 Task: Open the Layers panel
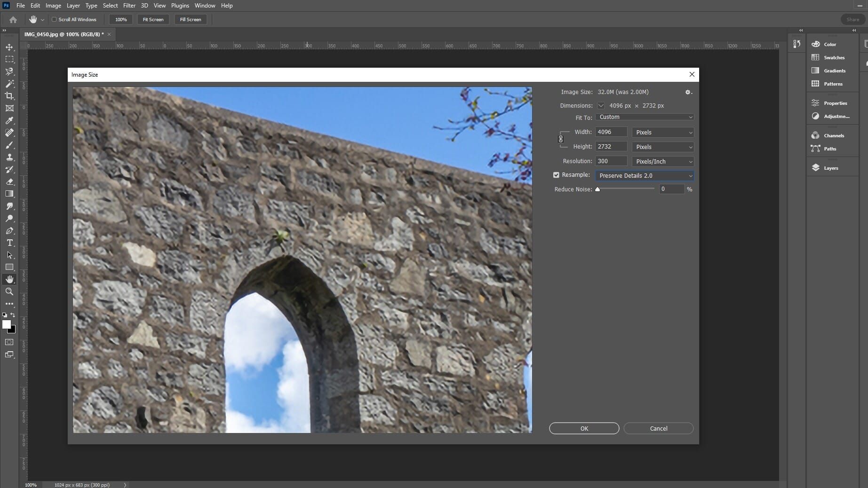831,168
